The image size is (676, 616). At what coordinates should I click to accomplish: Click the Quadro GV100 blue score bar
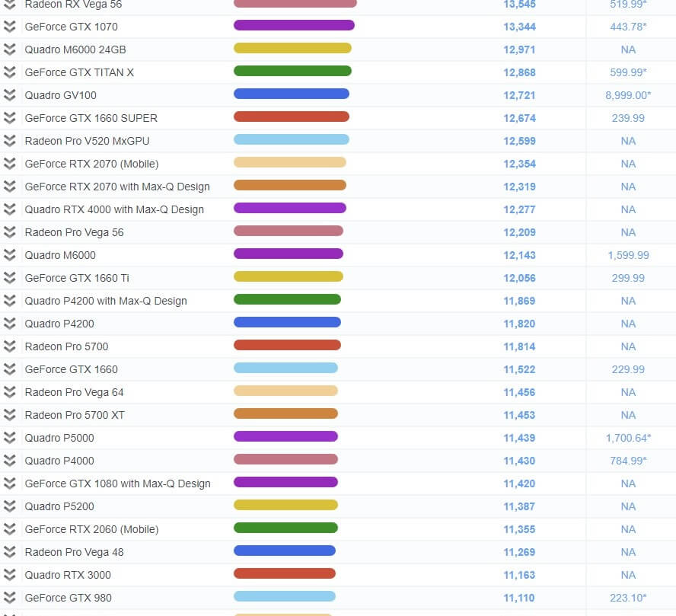tap(292, 94)
